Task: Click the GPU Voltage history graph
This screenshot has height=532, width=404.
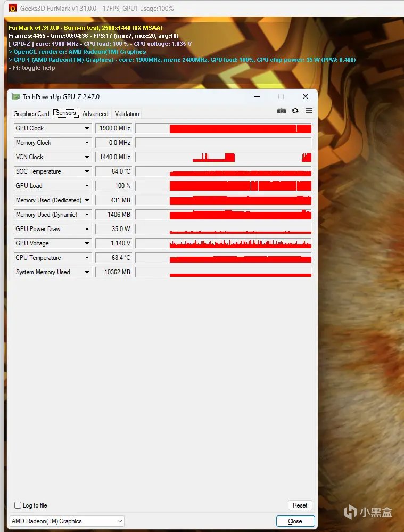Action: coord(223,243)
